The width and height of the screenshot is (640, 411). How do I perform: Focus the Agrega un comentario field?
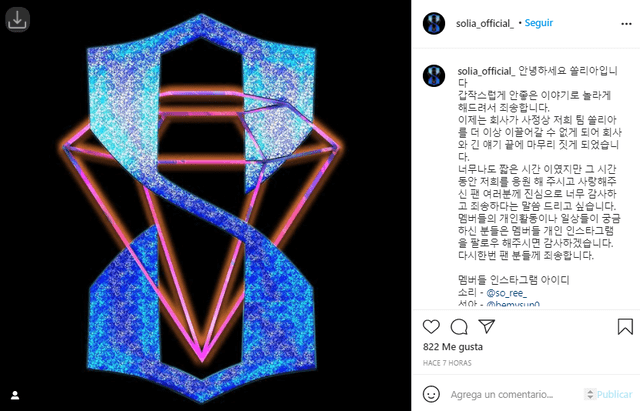pos(502,394)
